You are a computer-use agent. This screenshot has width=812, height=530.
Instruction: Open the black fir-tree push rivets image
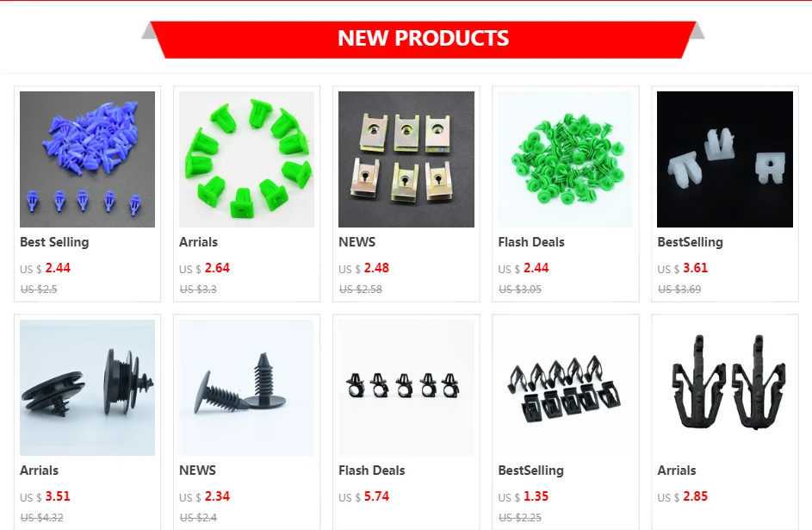coord(246,388)
